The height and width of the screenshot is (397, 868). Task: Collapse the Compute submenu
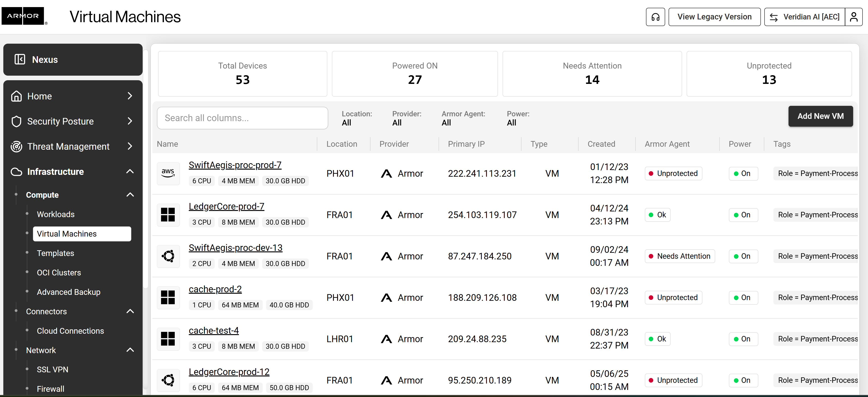coord(130,195)
